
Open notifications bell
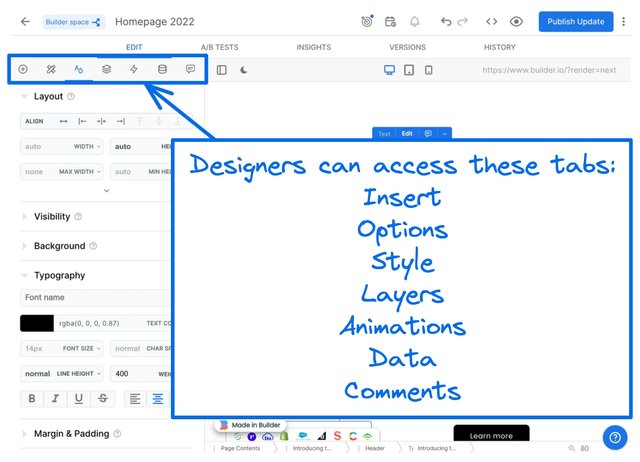click(x=414, y=22)
